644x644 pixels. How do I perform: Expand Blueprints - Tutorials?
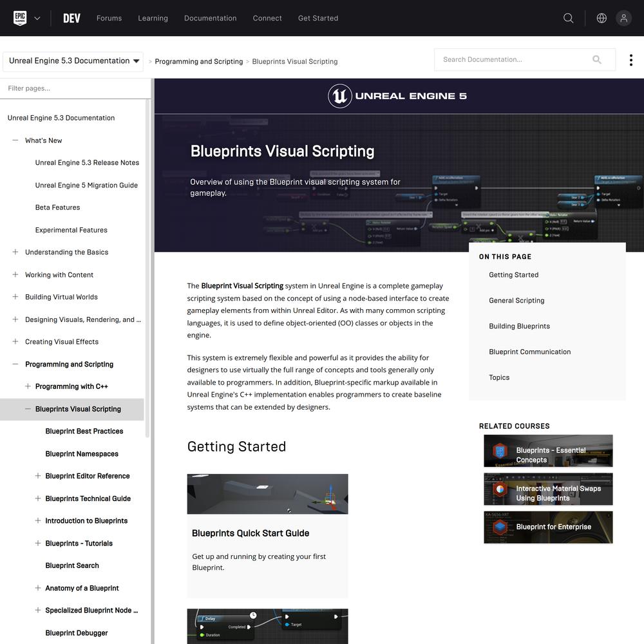pyautogui.click(x=38, y=543)
